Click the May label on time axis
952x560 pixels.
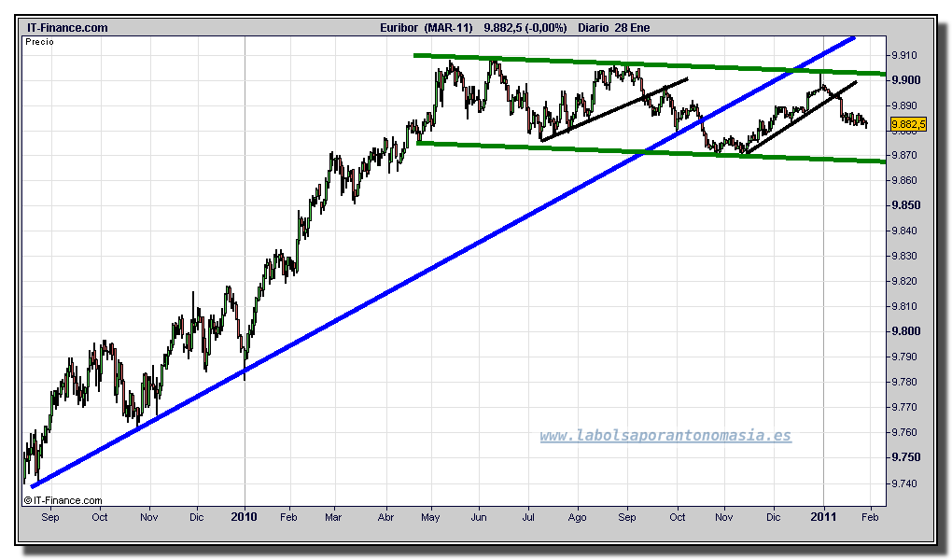[x=430, y=517]
